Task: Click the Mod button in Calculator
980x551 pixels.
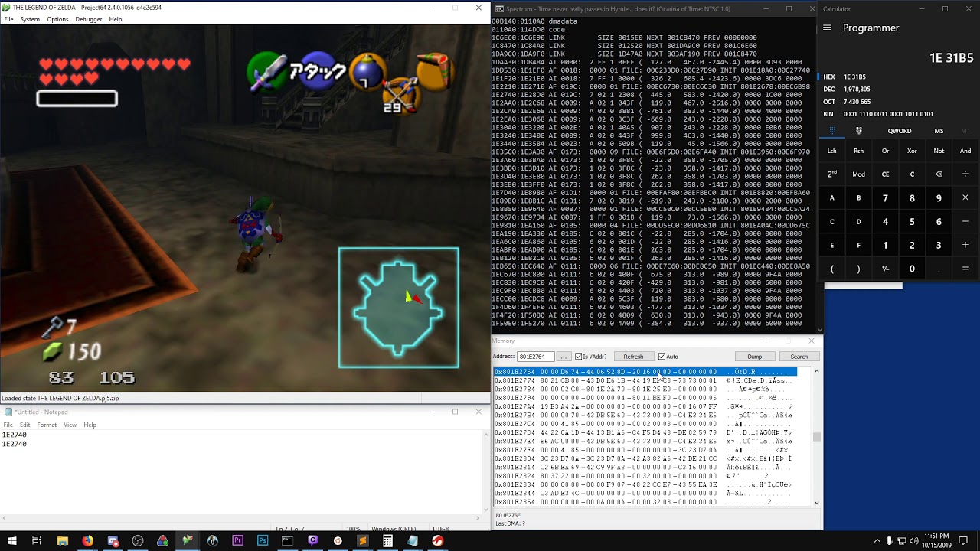Action: point(858,174)
